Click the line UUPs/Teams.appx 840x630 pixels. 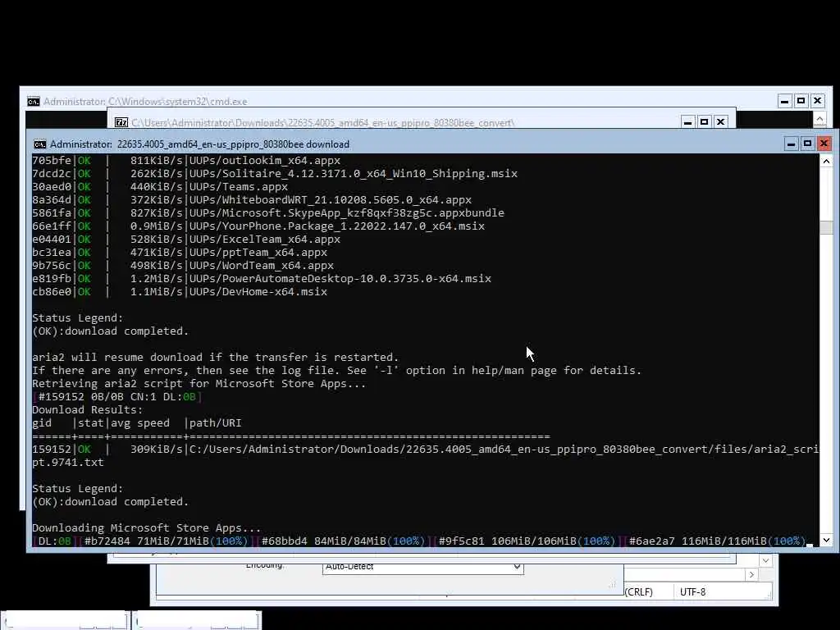[160, 186]
